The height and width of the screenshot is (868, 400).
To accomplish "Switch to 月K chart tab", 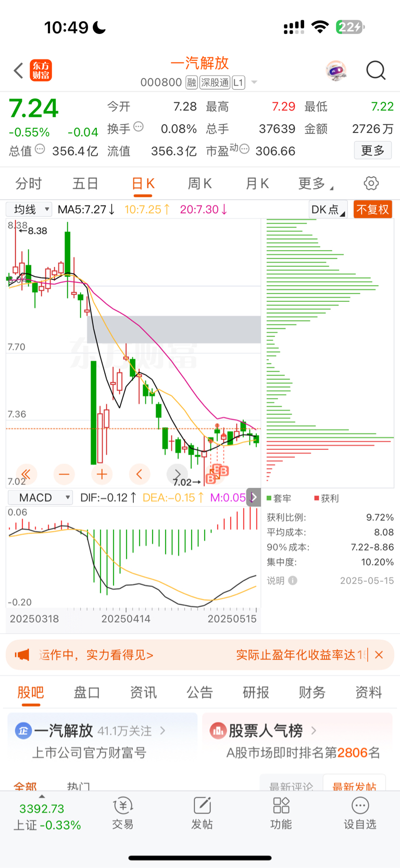I will pos(257,184).
